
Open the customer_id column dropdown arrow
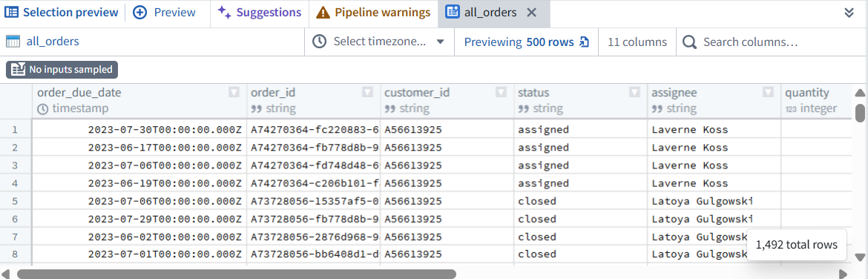pyautogui.click(x=501, y=93)
